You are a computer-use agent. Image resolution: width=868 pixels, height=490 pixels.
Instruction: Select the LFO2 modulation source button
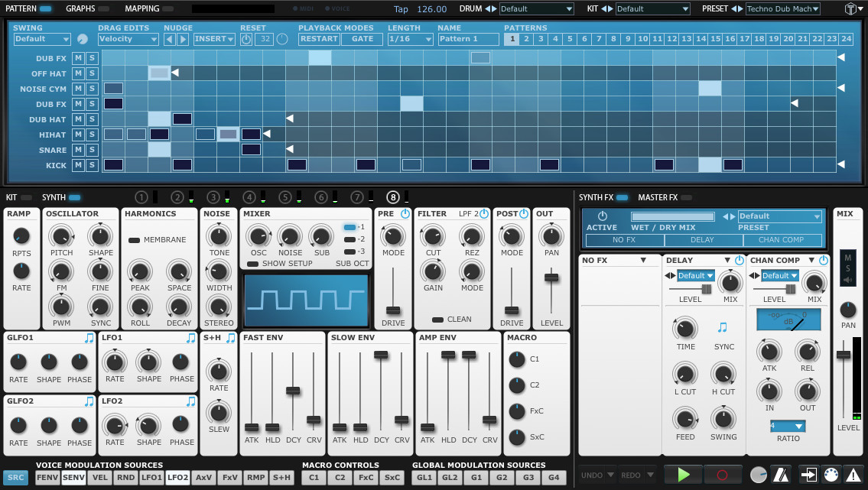(177, 477)
